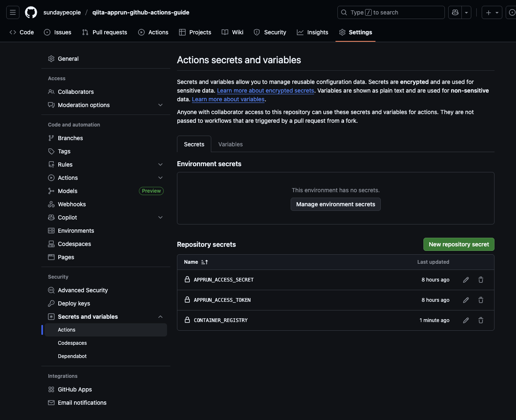This screenshot has height=420, width=516.
Task: Open the Pull requests tab
Action: click(x=105, y=32)
